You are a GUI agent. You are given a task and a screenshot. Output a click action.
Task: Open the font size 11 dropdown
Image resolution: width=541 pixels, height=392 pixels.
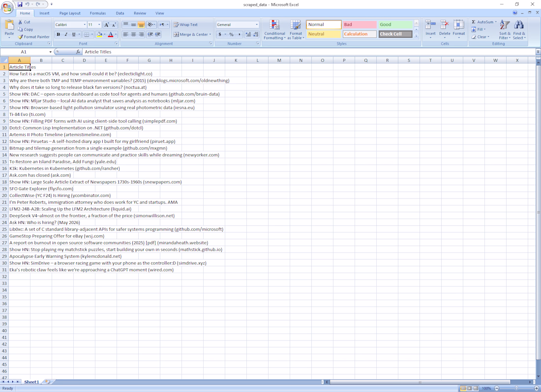coord(99,25)
